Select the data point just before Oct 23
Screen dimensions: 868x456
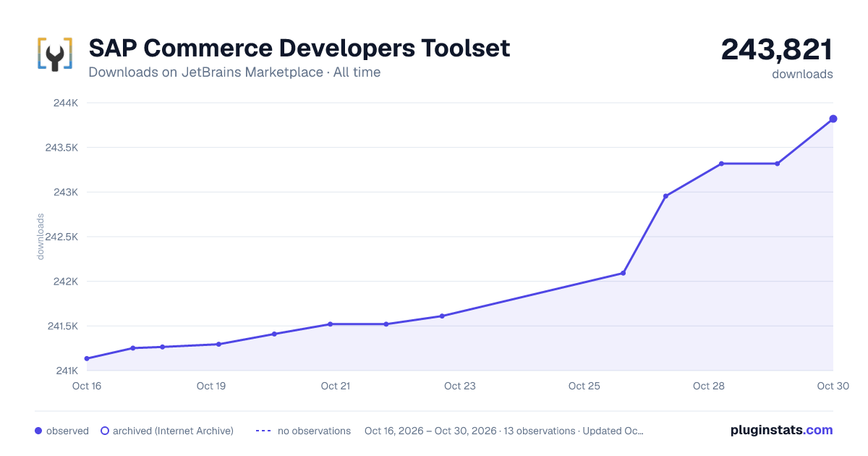(442, 316)
